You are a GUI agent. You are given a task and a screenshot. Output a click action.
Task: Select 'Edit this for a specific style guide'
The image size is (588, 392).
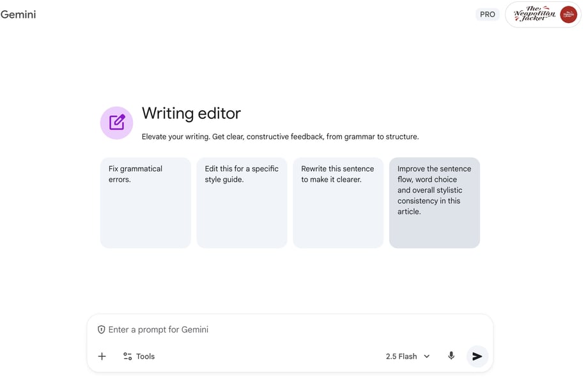(x=242, y=202)
